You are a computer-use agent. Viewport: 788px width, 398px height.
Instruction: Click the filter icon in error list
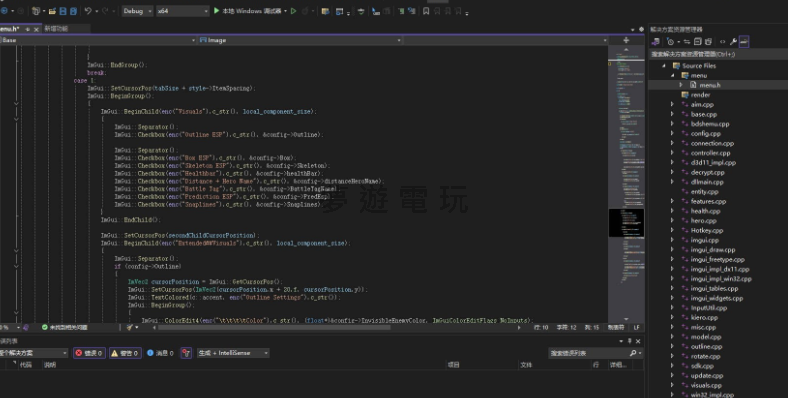(186, 353)
